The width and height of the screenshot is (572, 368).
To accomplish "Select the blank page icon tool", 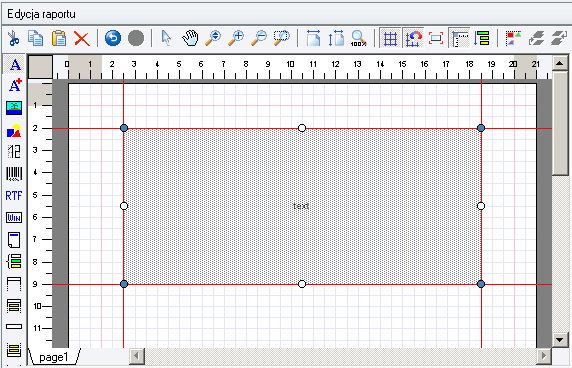I will [14, 240].
